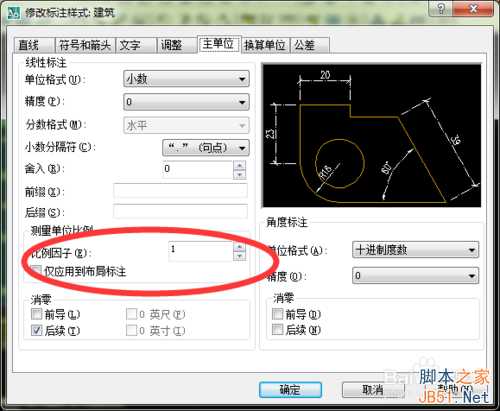The height and width of the screenshot is (411, 500).
Task: Expand the linear 精度(P) dropdown
Action: click(x=186, y=102)
